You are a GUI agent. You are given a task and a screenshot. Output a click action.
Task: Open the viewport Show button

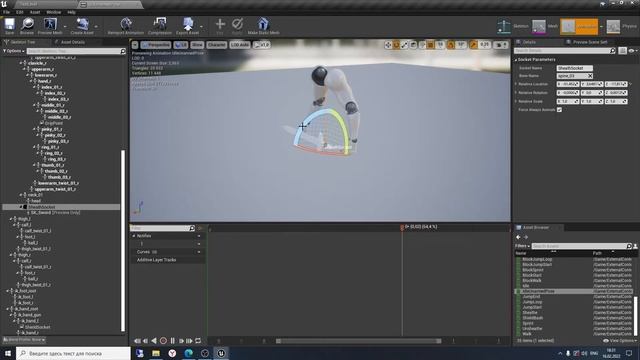pyautogui.click(x=197, y=45)
